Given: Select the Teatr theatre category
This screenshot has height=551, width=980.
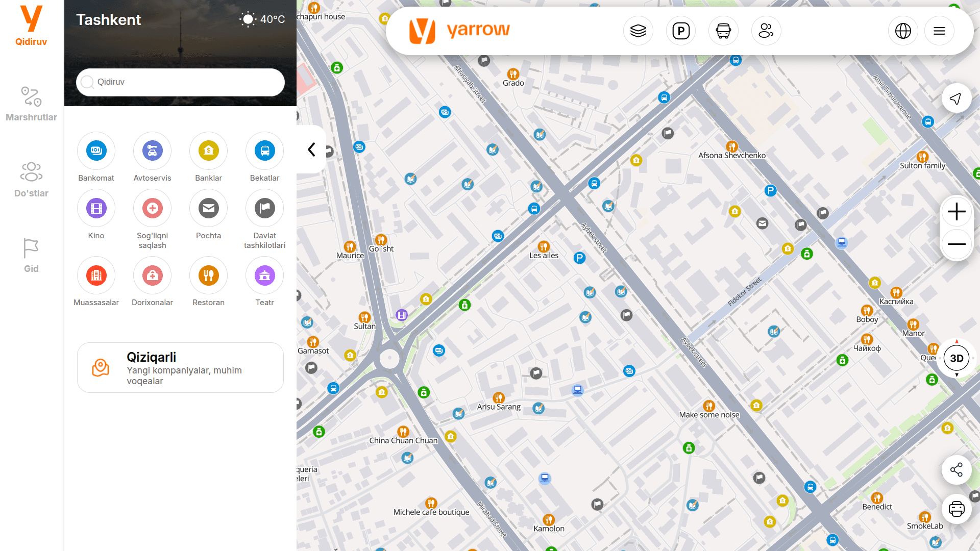Looking at the screenshot, I should click(x=264, y=275).
